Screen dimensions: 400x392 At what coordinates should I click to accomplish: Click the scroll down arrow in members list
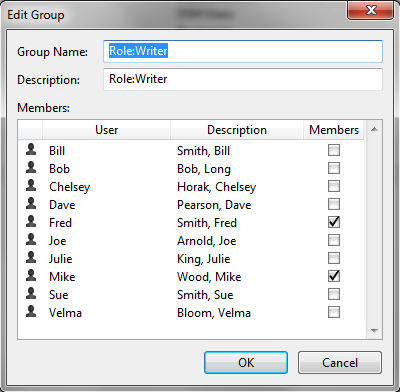(x=374, y=331)
